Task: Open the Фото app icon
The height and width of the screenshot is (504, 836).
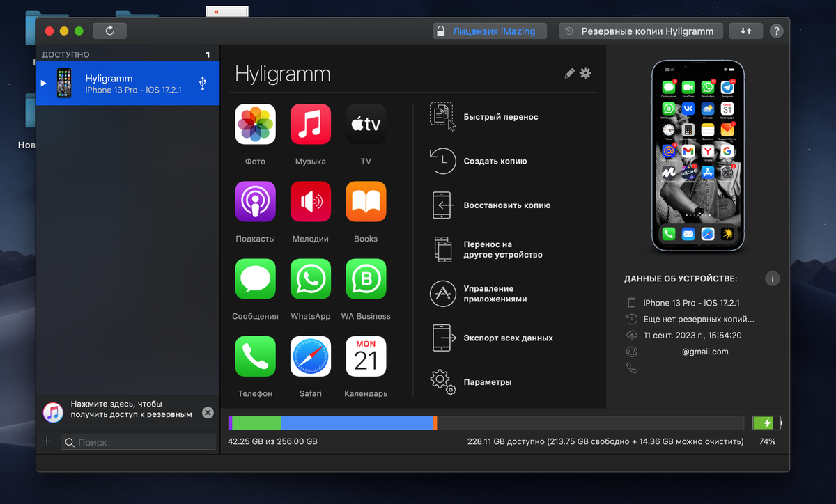Action: click(255, 124)
